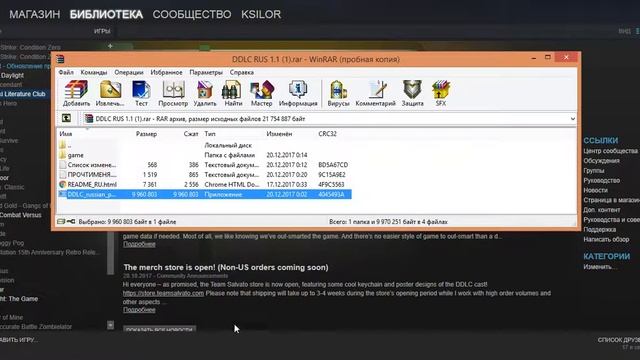Open the Файл menu

66,72
